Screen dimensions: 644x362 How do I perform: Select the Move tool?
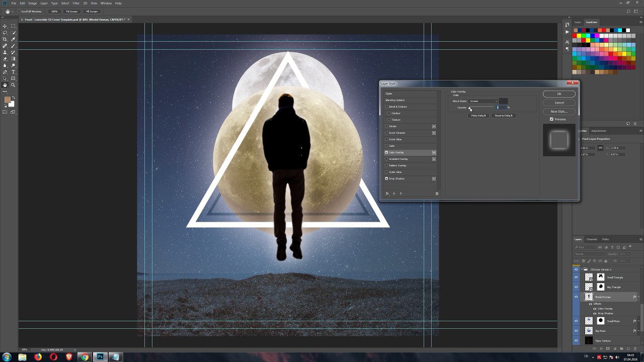[x=5, y=26]
